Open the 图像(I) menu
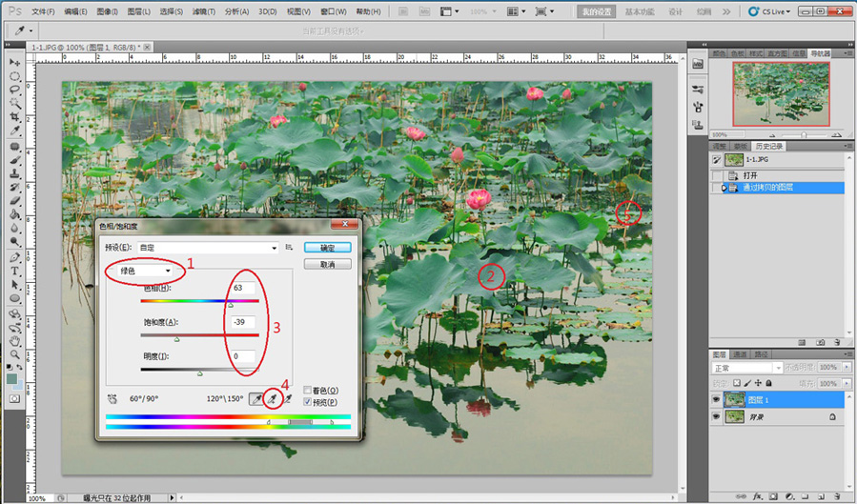Viewport: 857px width, 504px height. point(107,11)
